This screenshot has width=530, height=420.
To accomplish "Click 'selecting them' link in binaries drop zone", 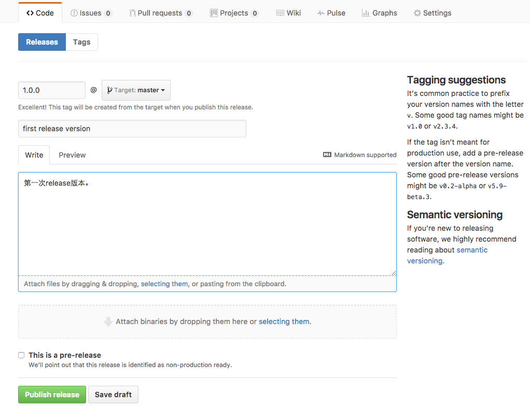I will point(284,321).
